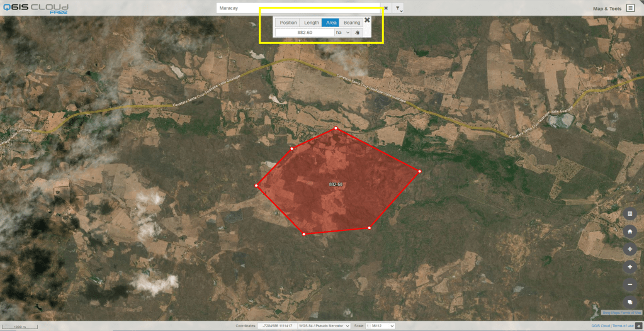
Task: Go to home map extent
Action: click(630, 232)
